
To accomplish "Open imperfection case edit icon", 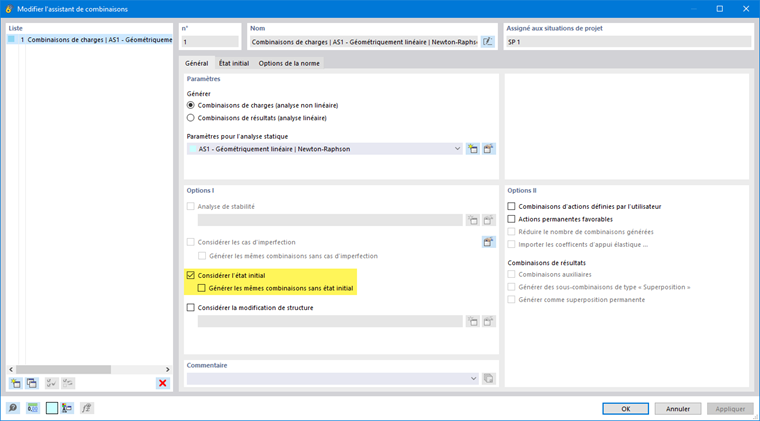I will (x=489, y=242).
